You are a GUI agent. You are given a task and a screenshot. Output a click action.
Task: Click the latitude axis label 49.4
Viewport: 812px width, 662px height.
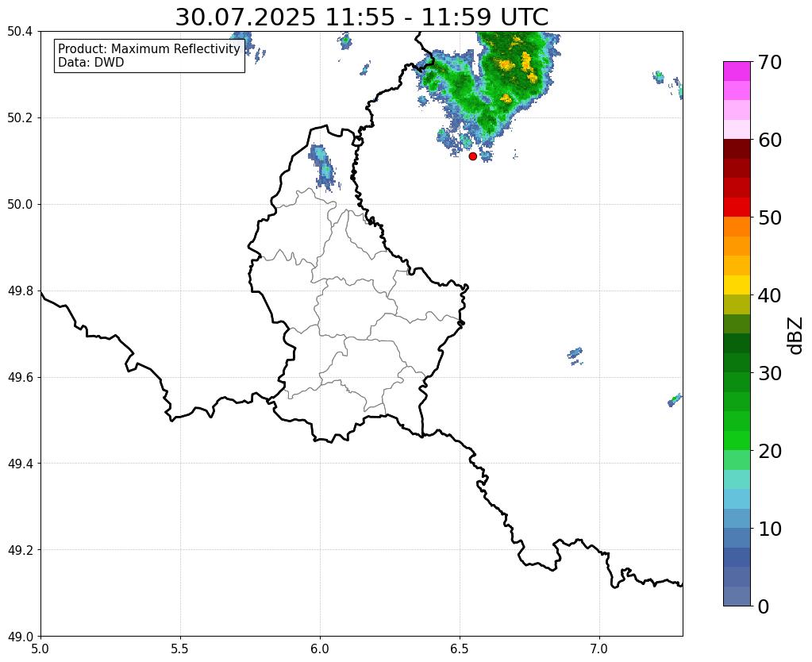(20, 464)
